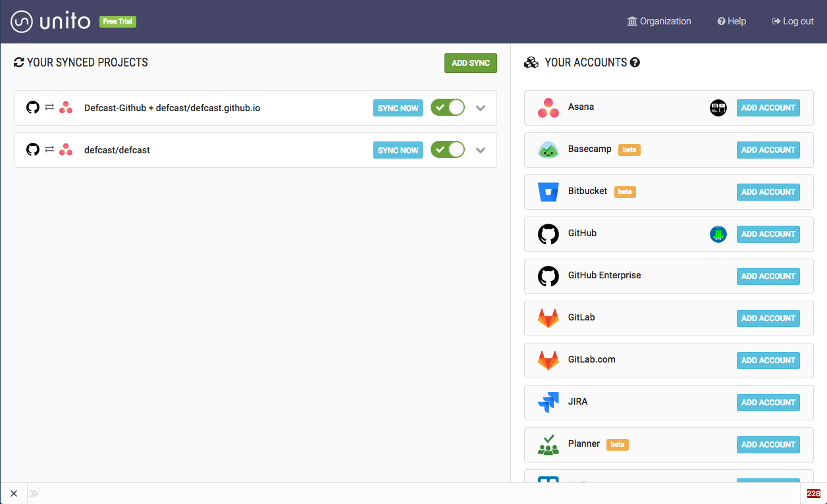
Task: Click the Free Trial badge
Action: coord(118,22)
